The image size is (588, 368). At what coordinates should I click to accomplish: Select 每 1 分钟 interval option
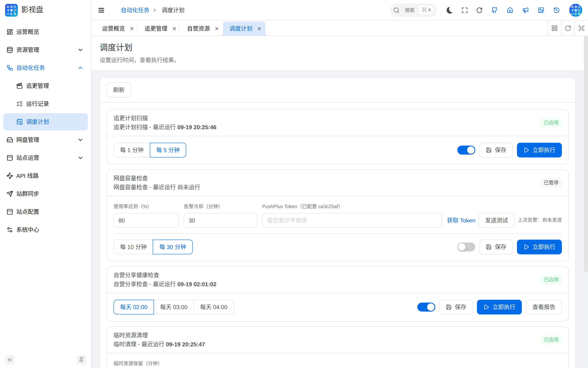(x=132, y=150)
